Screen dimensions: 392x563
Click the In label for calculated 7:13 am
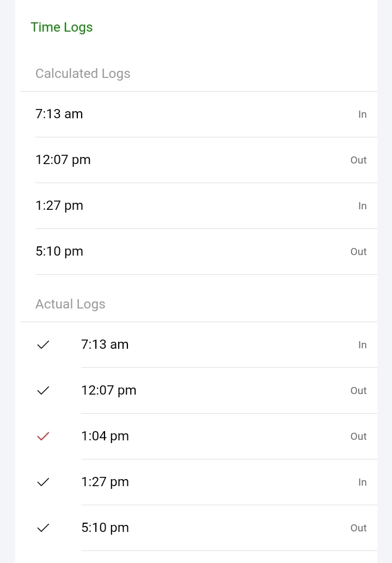point(362,114)
